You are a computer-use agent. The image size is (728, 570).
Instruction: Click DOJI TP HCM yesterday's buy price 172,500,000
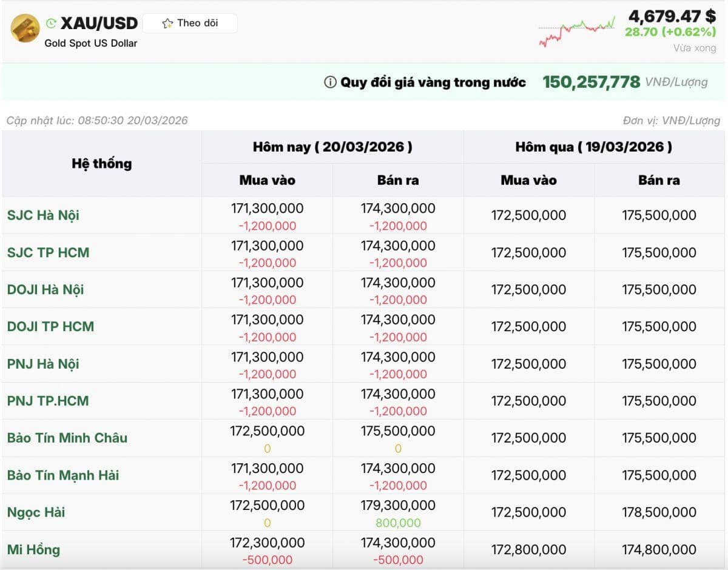click(529, 326)
